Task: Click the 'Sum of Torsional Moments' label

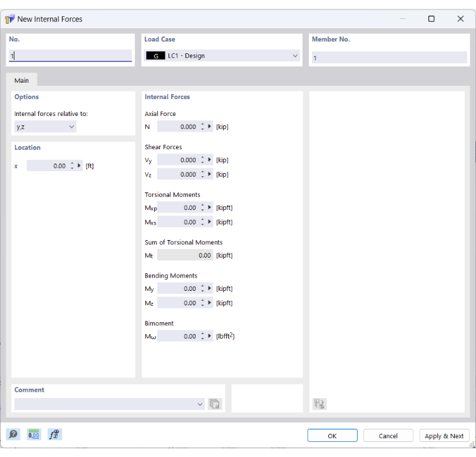Action: tap(184, 242)
